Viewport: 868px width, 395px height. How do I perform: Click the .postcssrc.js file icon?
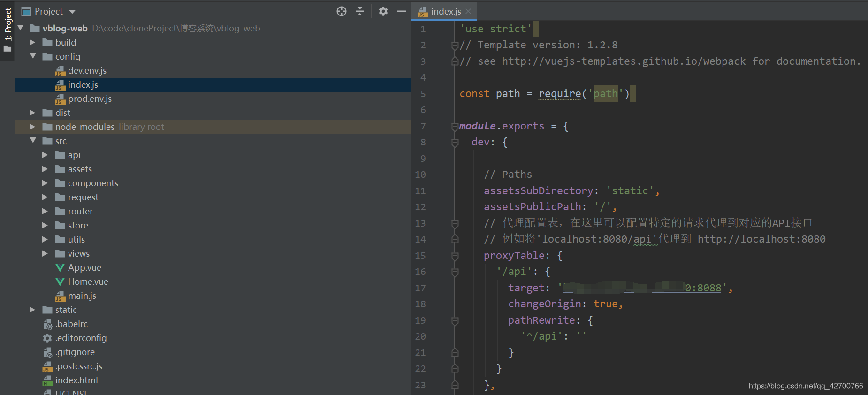[47, 366]
